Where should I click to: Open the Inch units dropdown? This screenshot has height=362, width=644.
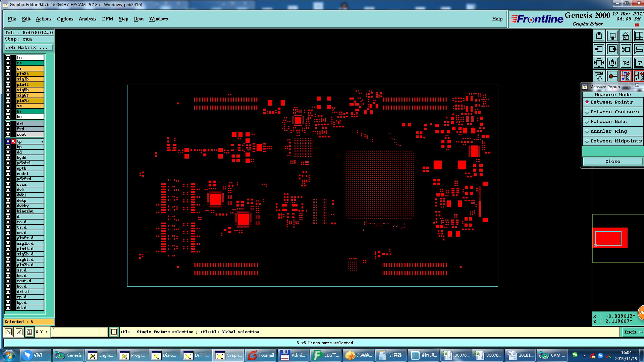click(633, 332)
